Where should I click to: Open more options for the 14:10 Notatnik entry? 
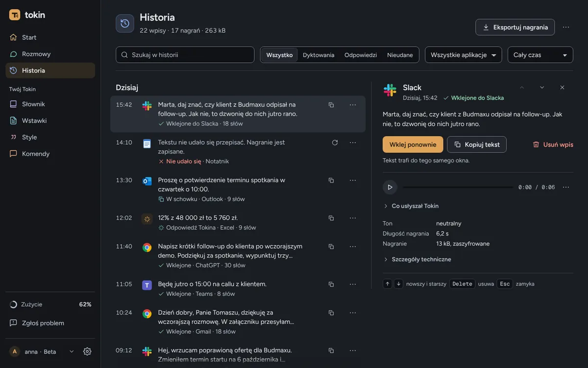[x=353, y=142]
